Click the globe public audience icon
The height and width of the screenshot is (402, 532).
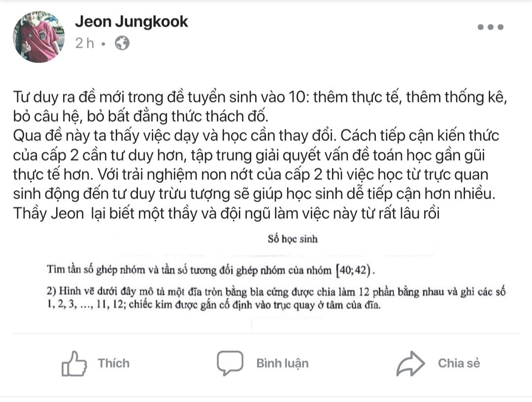point(122,43)
